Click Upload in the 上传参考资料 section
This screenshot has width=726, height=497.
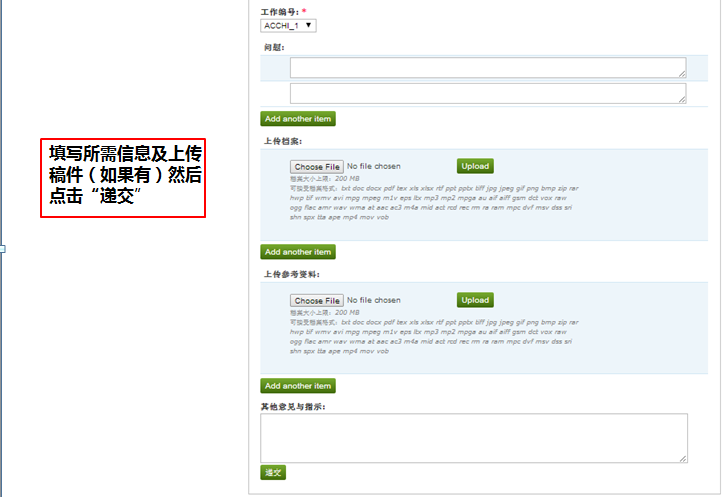(x=475, y=300)
